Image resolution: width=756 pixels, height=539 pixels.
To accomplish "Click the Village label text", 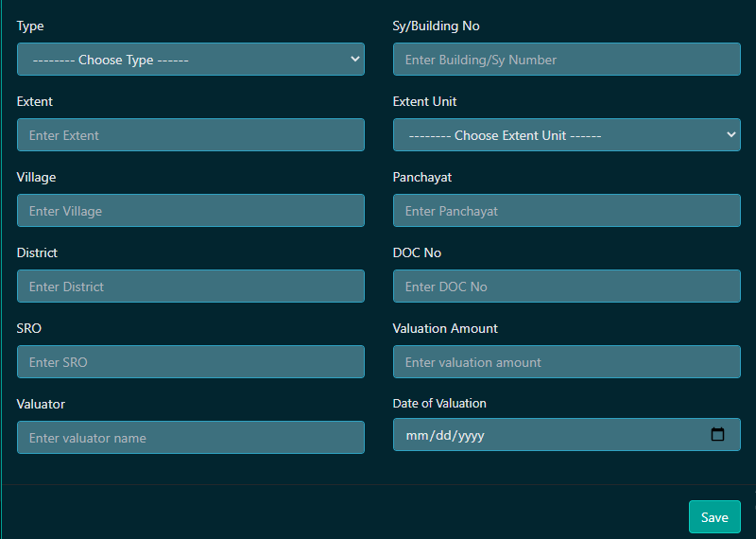I will coord(36,178).
